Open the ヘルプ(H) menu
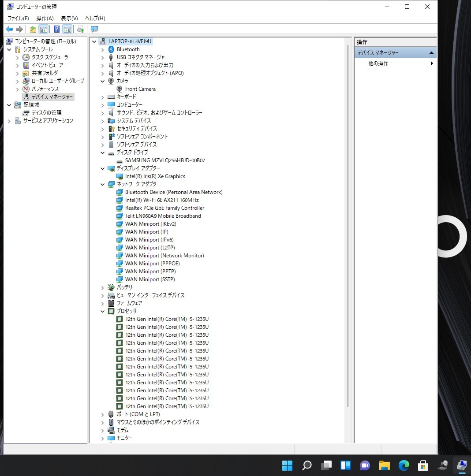471x476 pixels. [95, 18]
